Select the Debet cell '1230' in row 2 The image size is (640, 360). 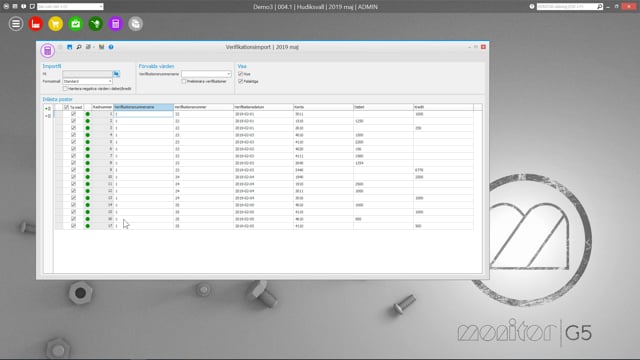(383, 121)
